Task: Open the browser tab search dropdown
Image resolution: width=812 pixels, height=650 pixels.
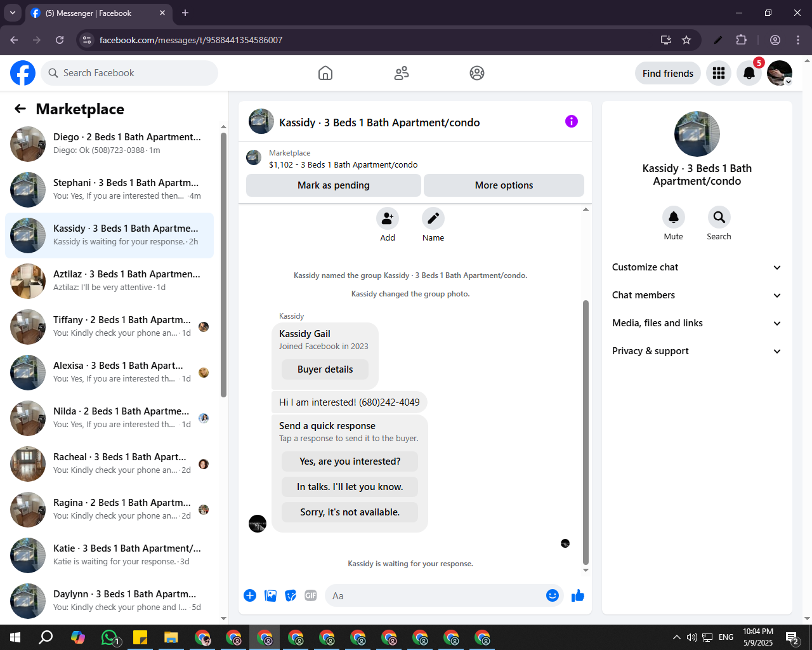Action: (13, 13)
